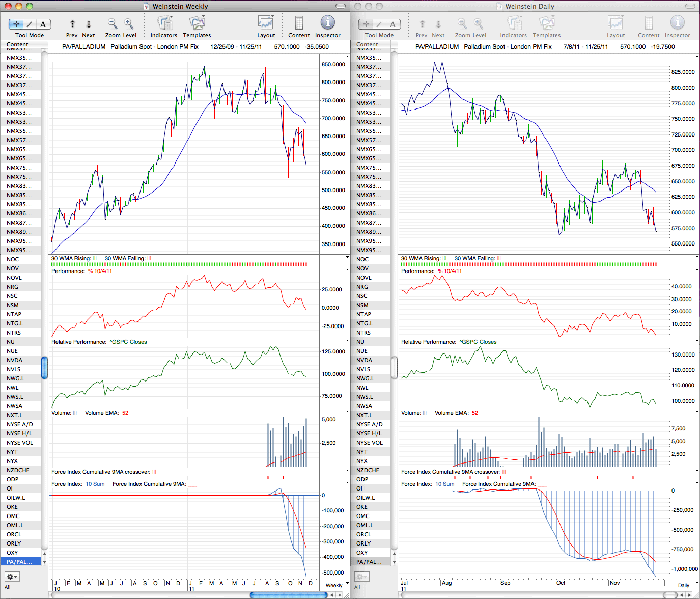This screenshot has width=700, height=599.
Task: Switch to the line drawing tool mode in Weekly window
Action: (30, 24)
